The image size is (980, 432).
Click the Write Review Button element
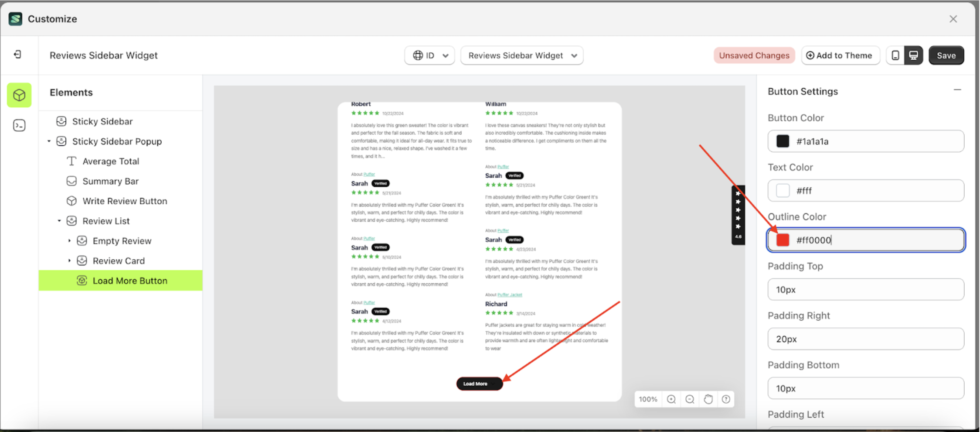coord(125,201)
